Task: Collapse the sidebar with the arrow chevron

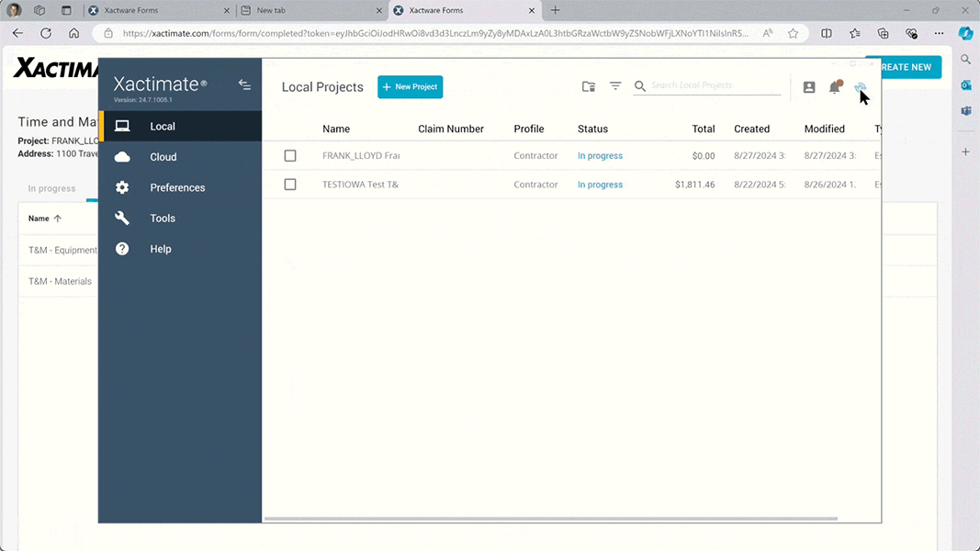Action: click(244, 84)
